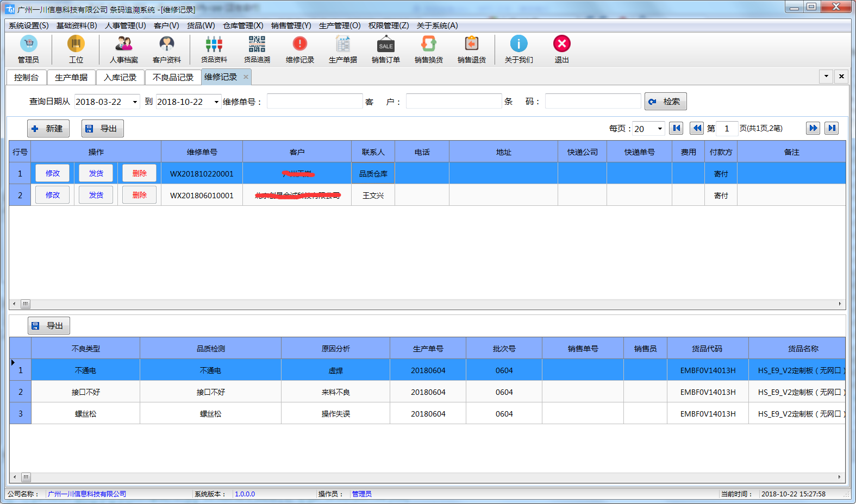Viewport: 856px width, 504px height.
Task: Go to the last page of results
Action: tap(832, 128)
